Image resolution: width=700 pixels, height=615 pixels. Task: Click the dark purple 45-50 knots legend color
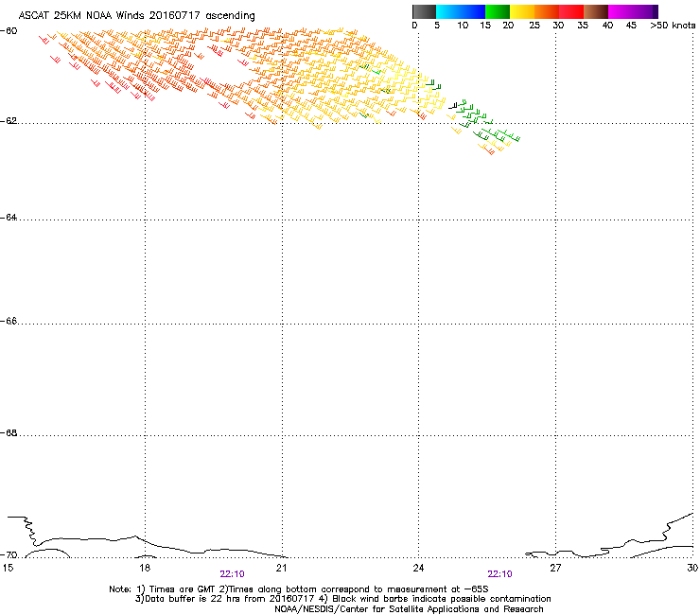coord(645,11)
